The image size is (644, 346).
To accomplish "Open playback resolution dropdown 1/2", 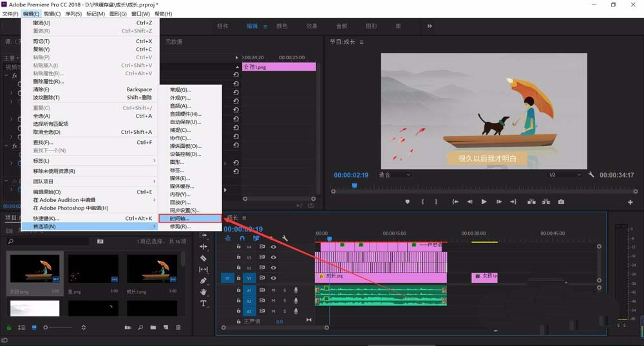I will [565, 175].
